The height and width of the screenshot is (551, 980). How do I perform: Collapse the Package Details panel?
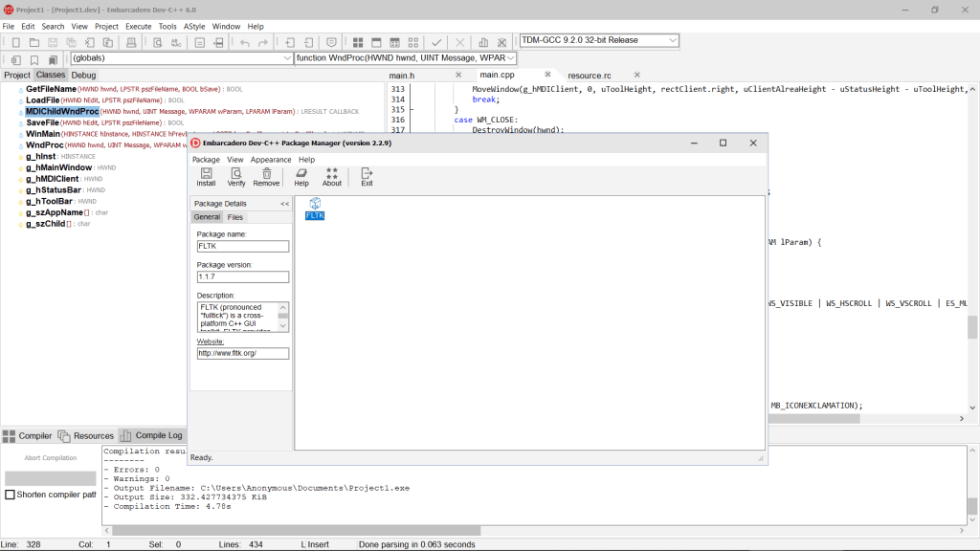282,203
